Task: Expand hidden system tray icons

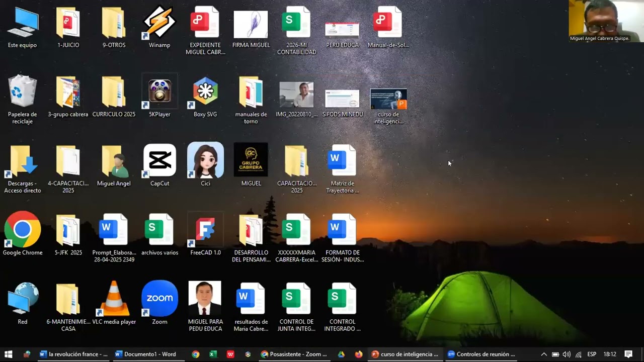Action: (544, 354)
